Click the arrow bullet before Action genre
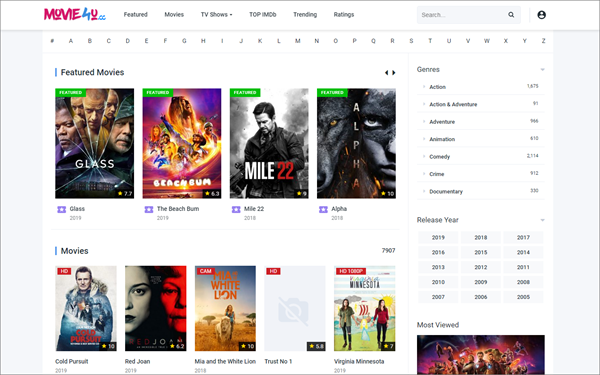600x375 pixels. coord(424,87)
